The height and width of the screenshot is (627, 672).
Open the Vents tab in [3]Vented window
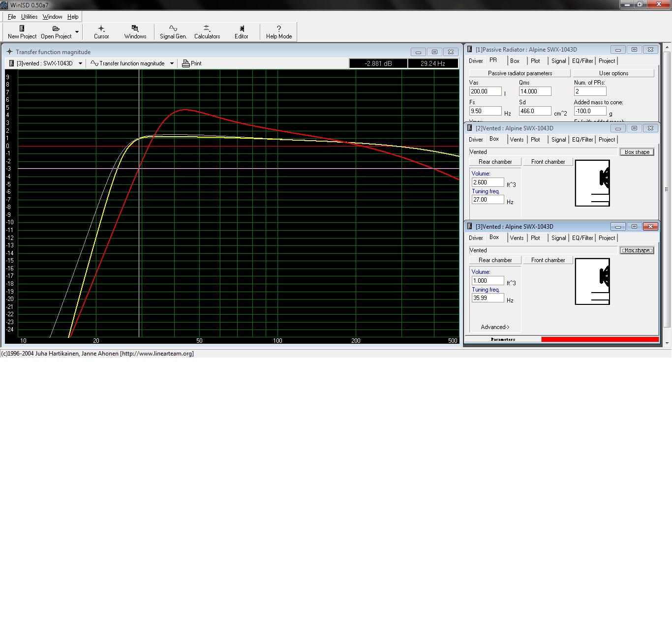click(x=517, y=238)
